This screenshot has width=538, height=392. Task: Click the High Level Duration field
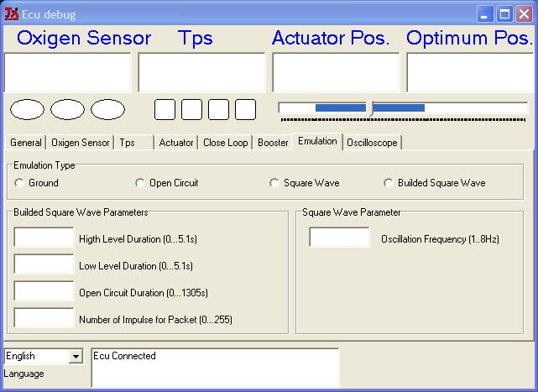tap(44, 238)
